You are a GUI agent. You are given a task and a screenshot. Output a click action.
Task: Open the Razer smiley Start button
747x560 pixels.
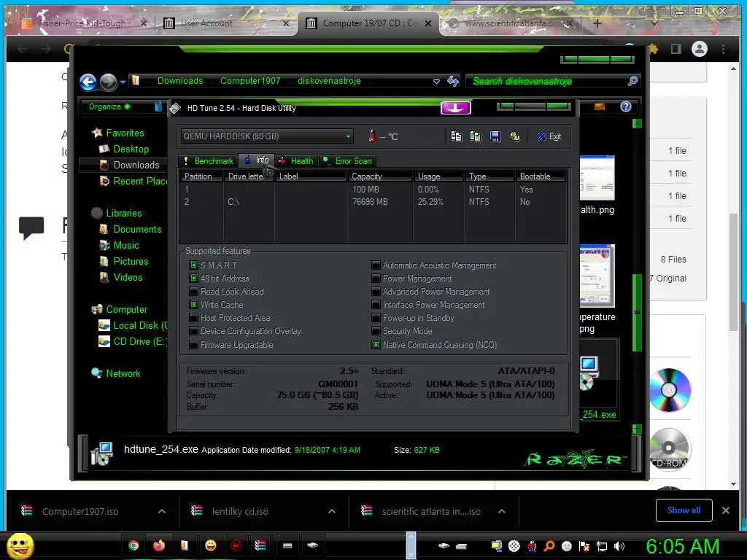(x=20, y=545)
